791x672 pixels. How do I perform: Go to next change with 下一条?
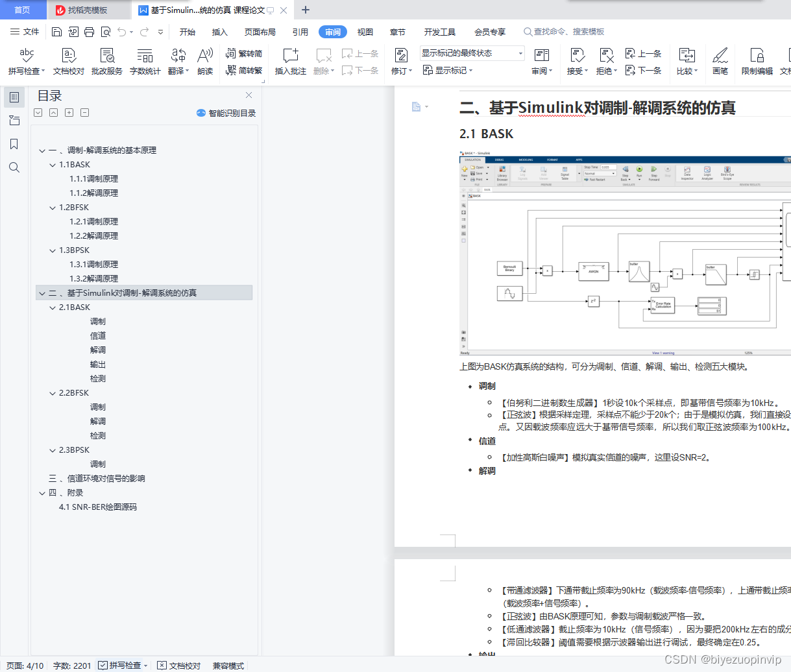tap(643, 70)
